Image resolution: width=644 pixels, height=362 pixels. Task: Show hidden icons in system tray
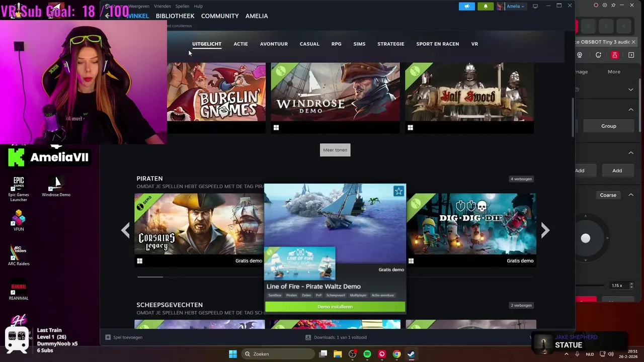click(567, 354)
